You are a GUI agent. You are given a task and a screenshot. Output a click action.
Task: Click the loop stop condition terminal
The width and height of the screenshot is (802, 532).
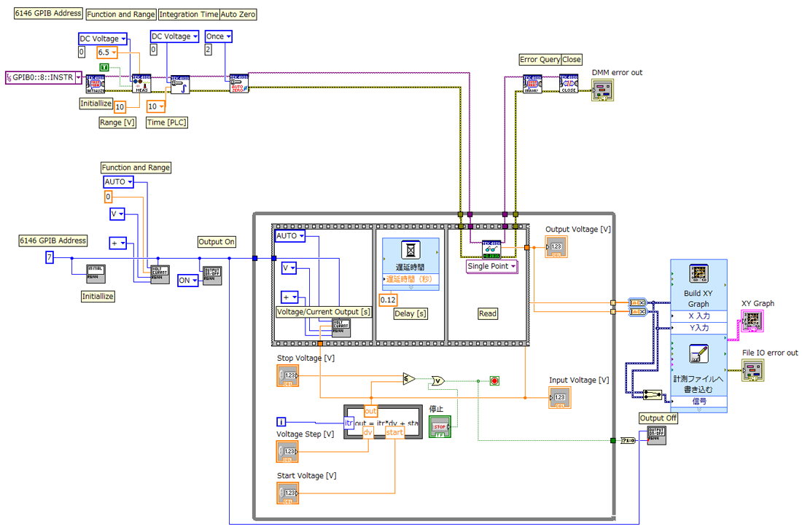click(494, 380)
